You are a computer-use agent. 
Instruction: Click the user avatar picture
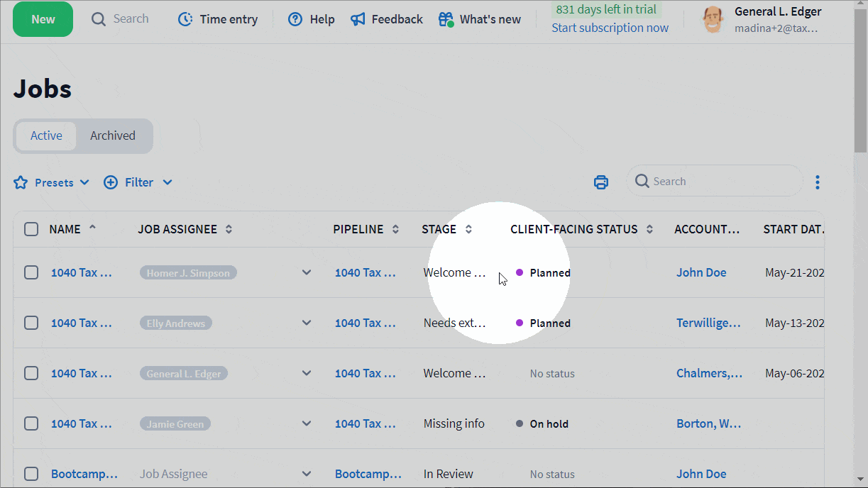coord(713,20)
